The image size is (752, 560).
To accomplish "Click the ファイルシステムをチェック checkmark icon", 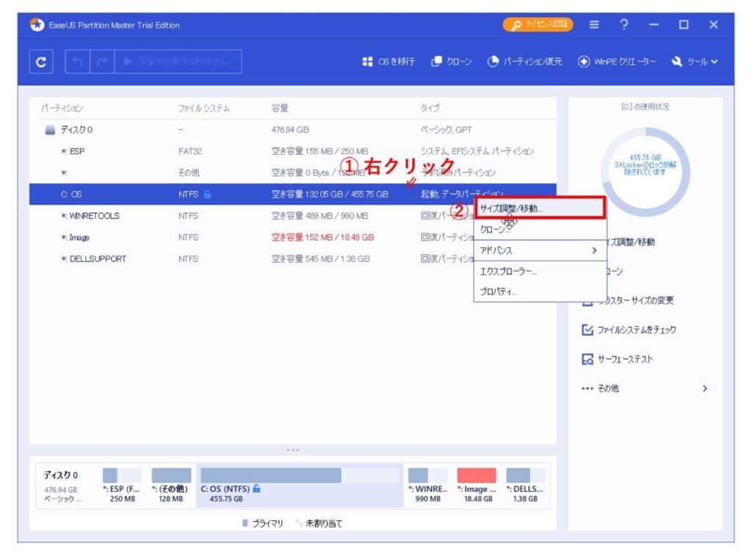I will (587, 330).
